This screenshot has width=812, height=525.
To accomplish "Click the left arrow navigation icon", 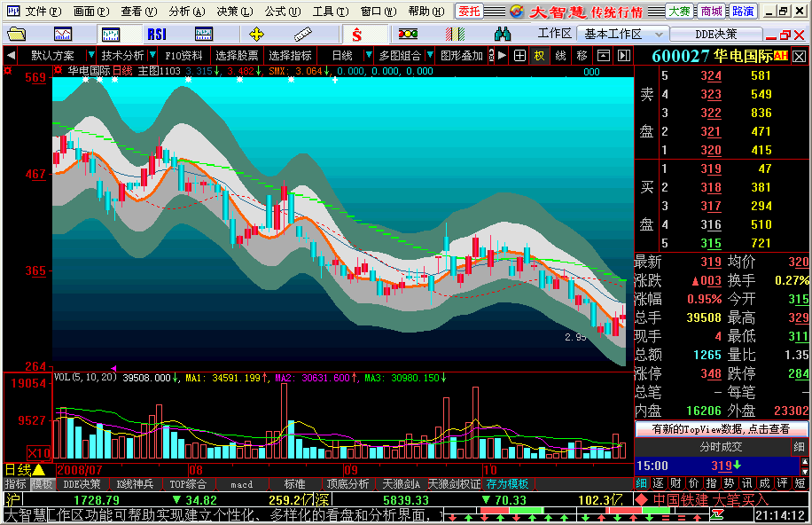I will [x=11, y=55].
